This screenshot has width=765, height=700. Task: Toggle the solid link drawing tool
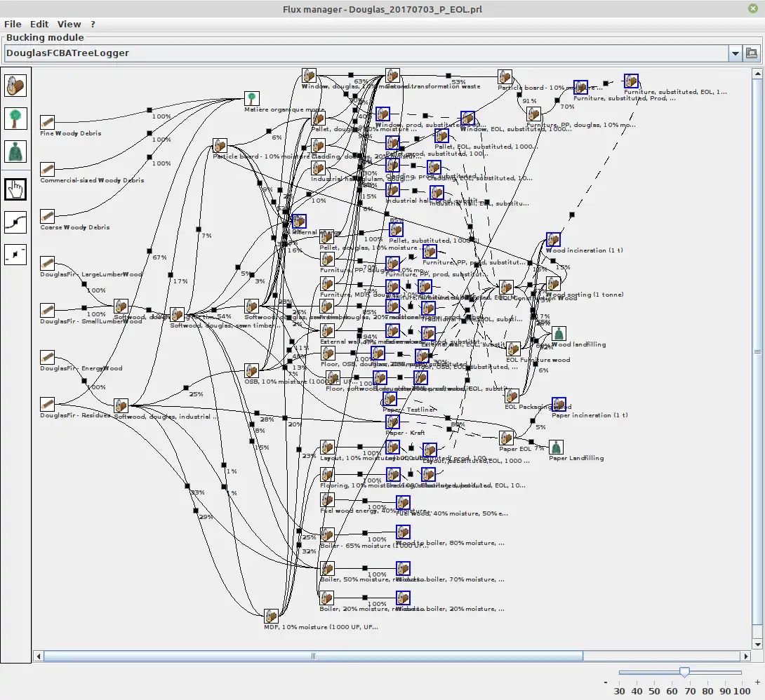pos(15,222)
